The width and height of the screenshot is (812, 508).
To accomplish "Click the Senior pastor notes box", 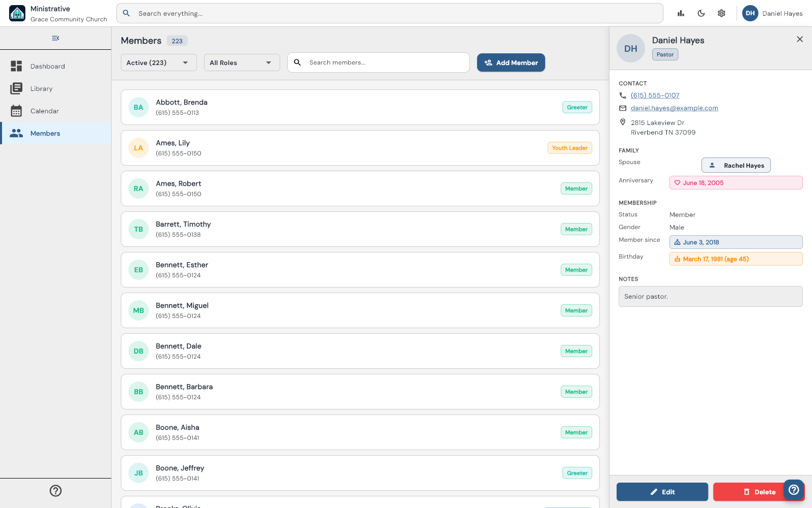I will [x=710, y=296].
